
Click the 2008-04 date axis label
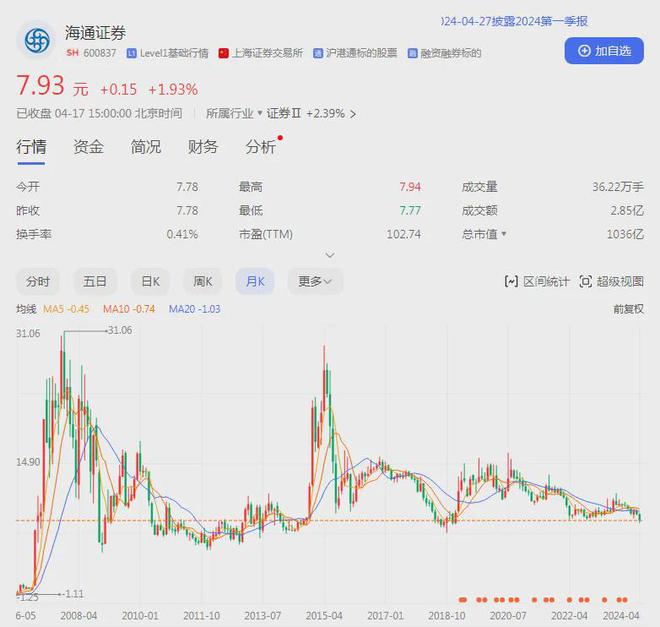pyautogui.click(x=79, y=616)
